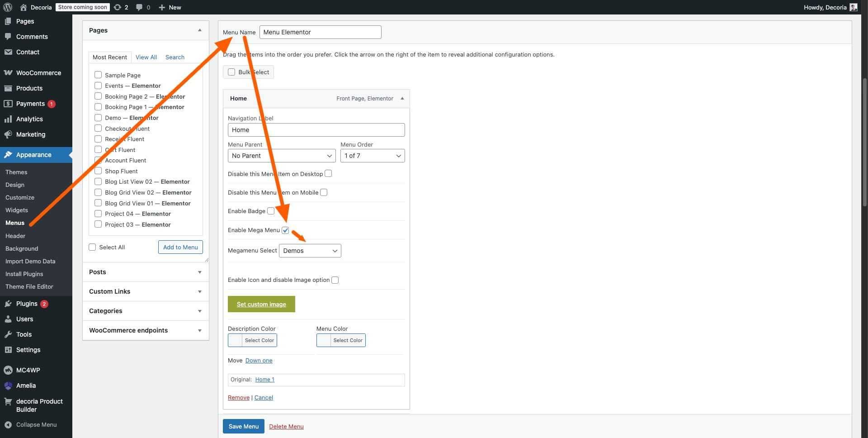Collapse the Home menu item arrow

point(402,98)
